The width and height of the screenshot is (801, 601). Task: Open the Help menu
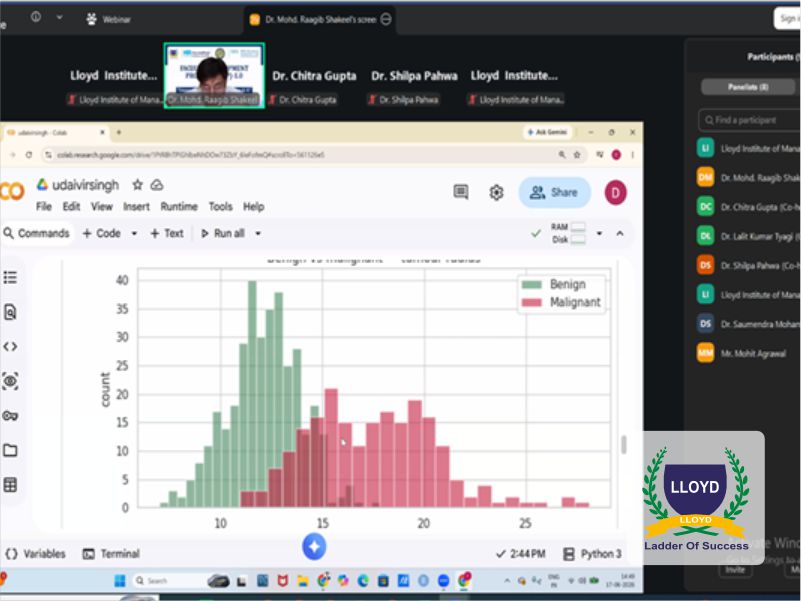tap(253, 206)
